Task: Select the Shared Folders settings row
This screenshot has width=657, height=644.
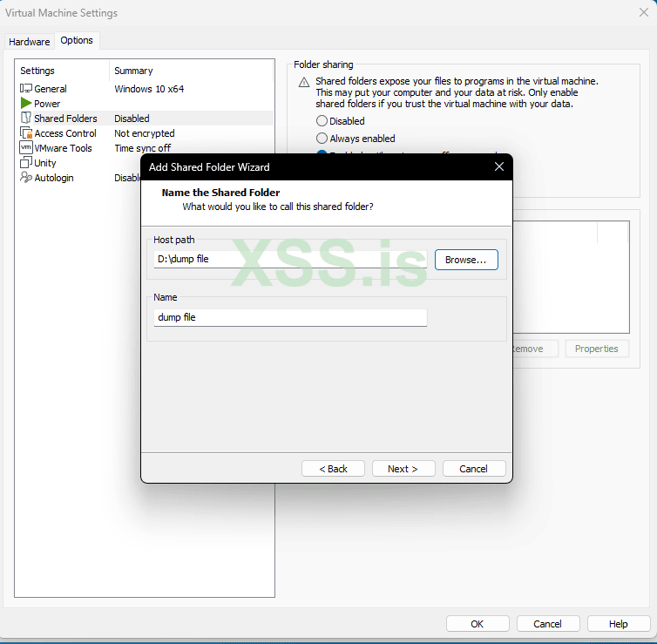Action: pos(145,119)
